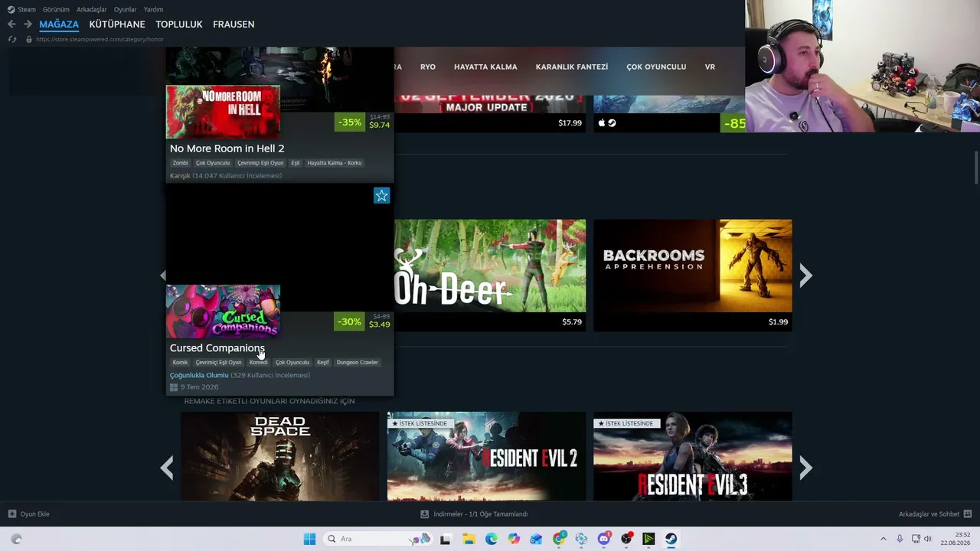Click the Zombi tag
This screenshot has width=980, height=551.
[181, 163]
